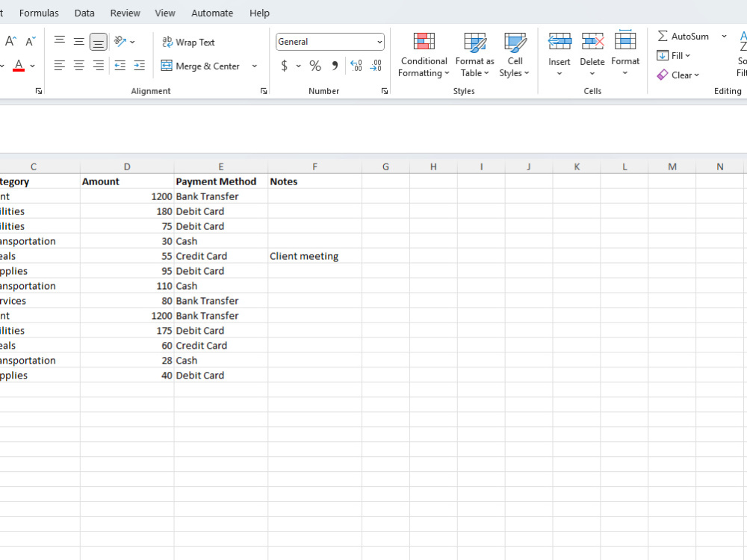Switch to the Data tab
747x560 pixels.
(x=84, y=13)
